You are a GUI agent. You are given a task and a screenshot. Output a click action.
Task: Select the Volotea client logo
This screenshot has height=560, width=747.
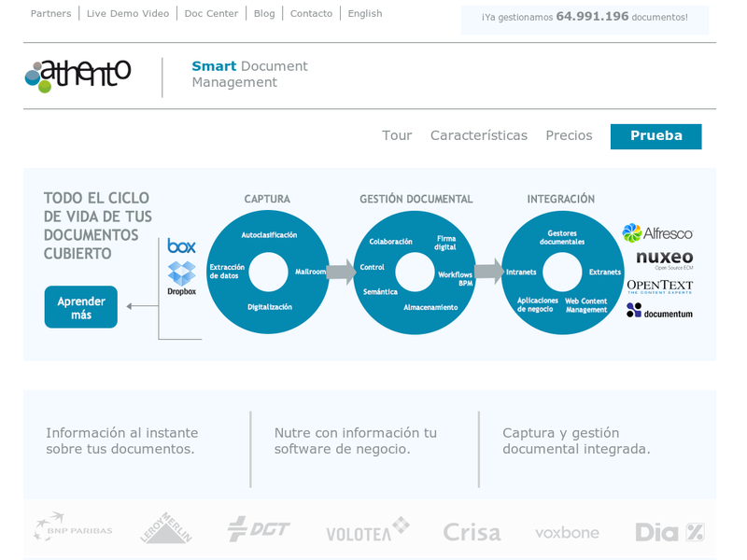click(367, 530)
